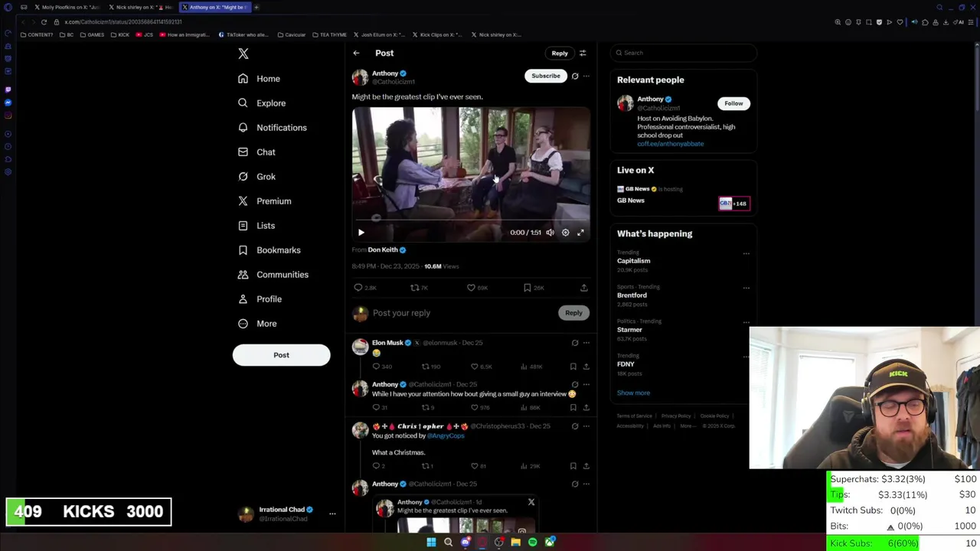The height and width of the screenshot is (551, 980).
Task: Like the main post
Action: (x=471, y=288)
